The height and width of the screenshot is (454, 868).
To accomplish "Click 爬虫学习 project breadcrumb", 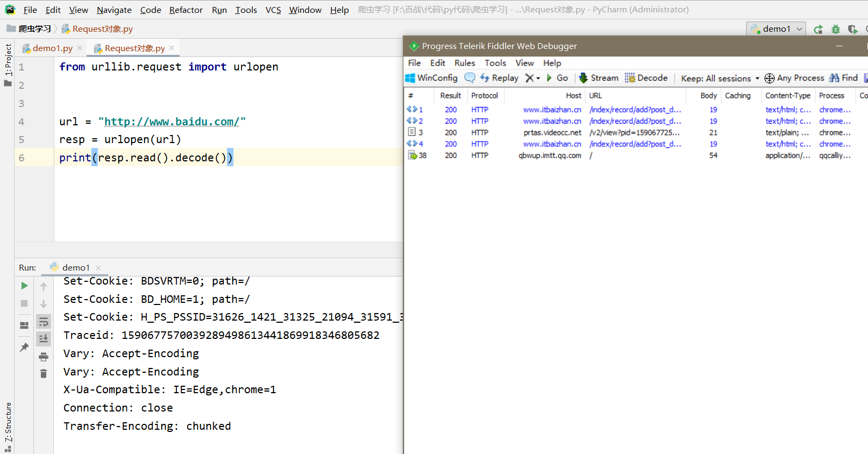I will (29, 29).
